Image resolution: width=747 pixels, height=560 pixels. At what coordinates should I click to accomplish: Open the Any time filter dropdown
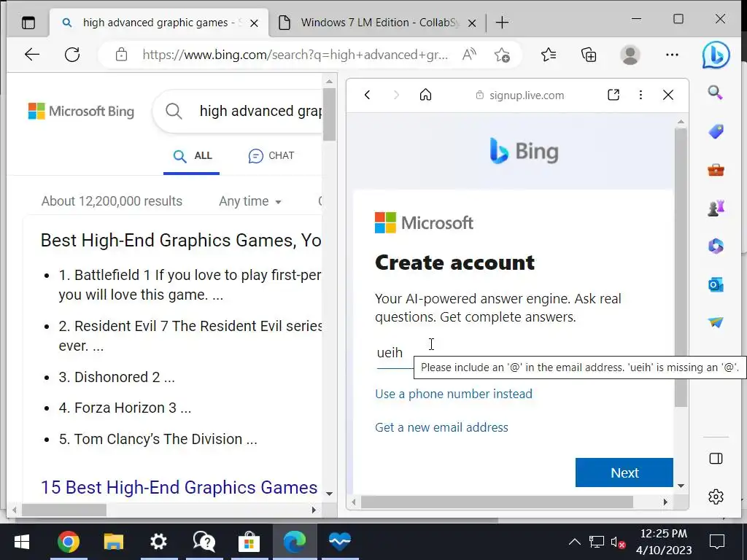click(x=249, y=201)
